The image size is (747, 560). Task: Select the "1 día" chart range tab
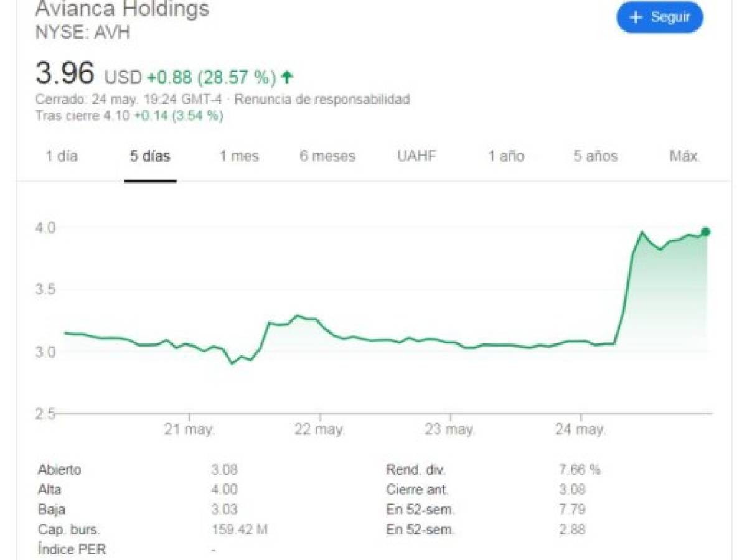(62, 156)
